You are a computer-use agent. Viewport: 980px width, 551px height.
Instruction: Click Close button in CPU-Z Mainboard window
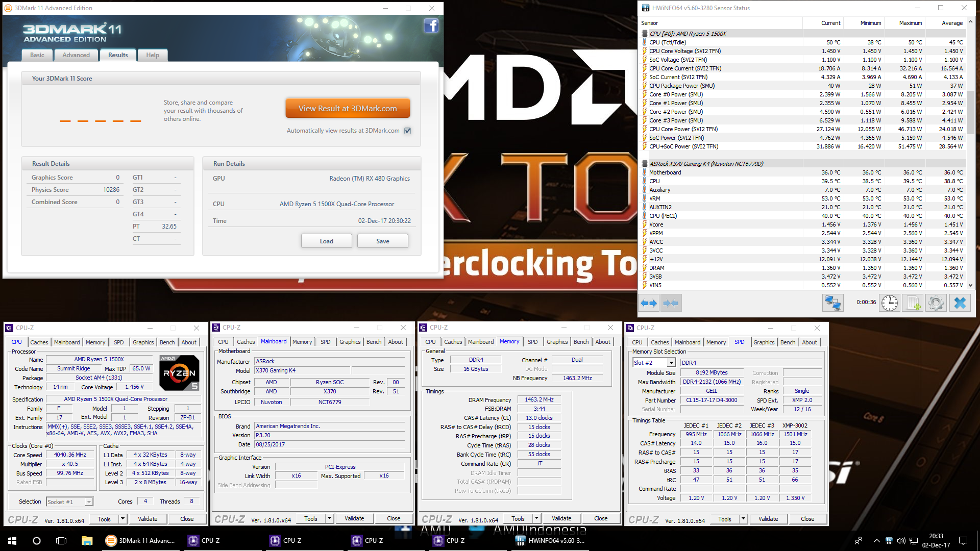click(x=394, y=518)
